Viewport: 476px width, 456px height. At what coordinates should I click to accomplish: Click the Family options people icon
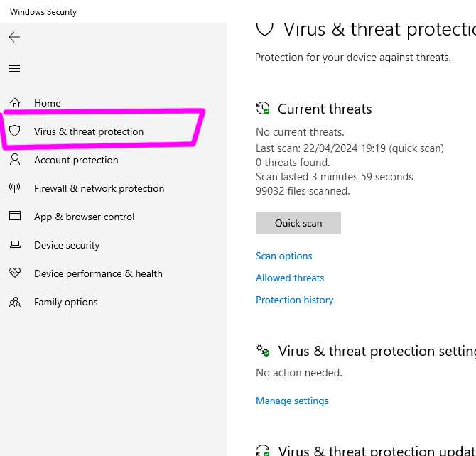coord(15,302)
